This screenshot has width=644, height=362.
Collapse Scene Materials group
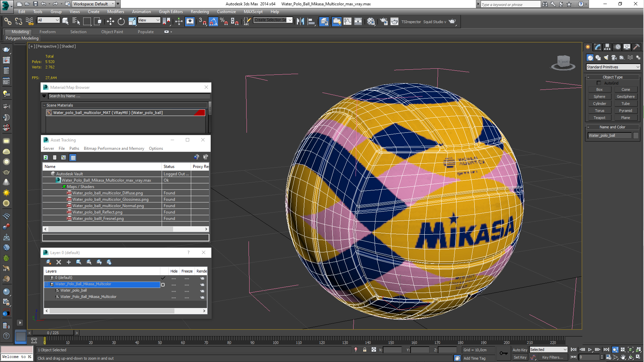44,105
